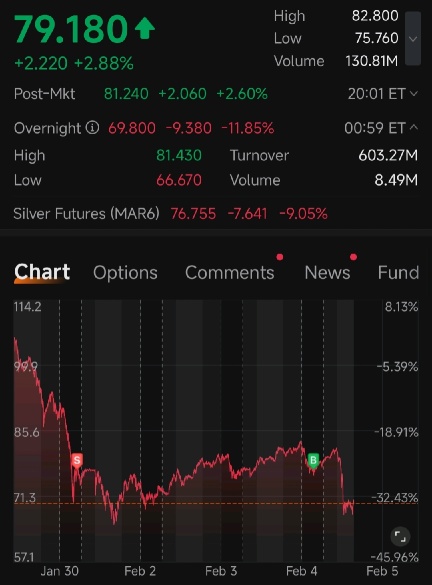The image size is (432, 585).
Task: Select the main price 79.180
Action: pos(71,29)
